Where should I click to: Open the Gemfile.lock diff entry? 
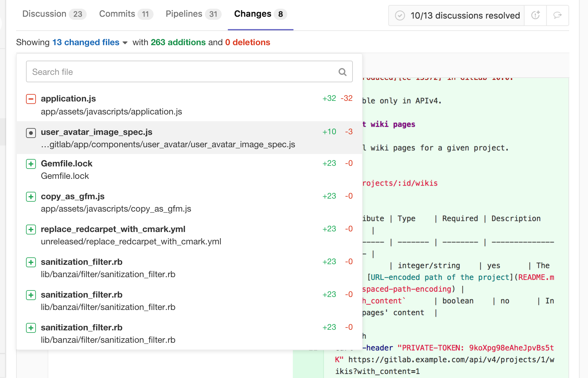(67, 164)
